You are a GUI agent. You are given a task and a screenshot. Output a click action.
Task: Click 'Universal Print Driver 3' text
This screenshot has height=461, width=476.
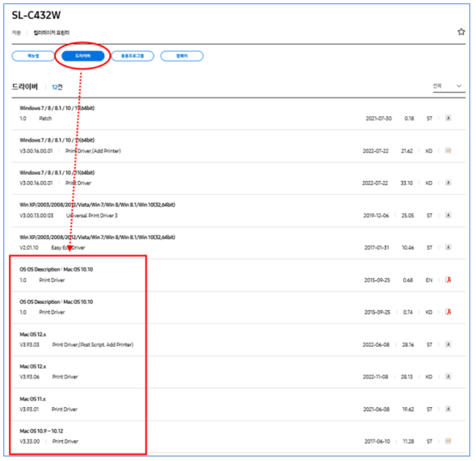pos(92,216)
